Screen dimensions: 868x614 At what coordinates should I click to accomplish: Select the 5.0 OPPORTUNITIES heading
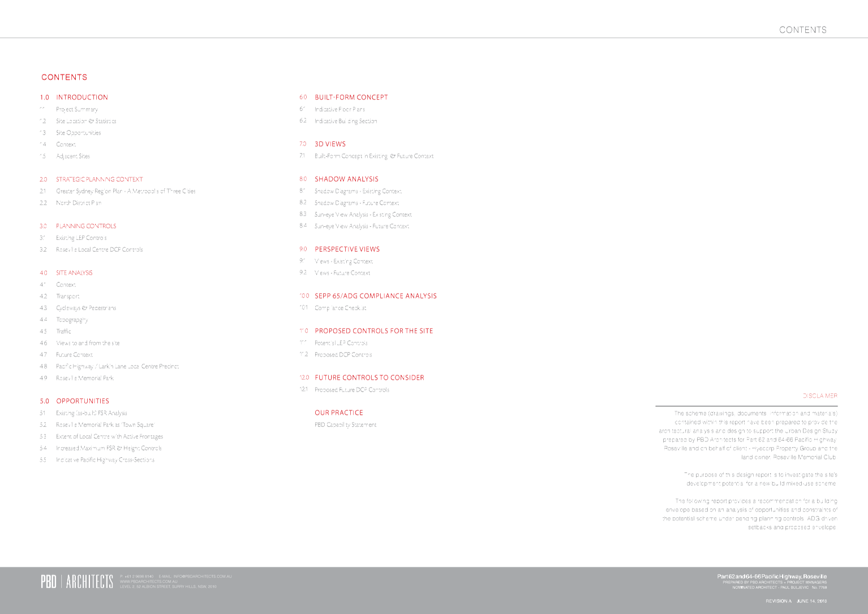click(74, 401)
